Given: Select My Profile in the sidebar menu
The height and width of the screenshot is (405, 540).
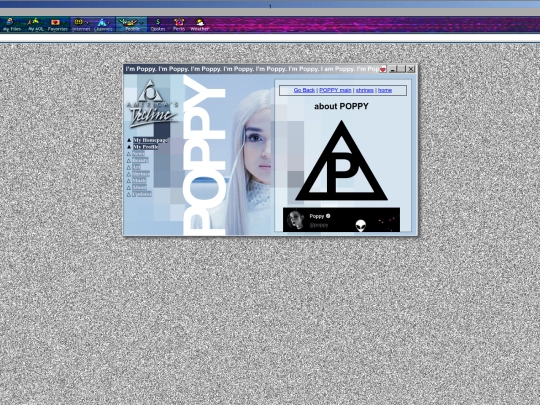Looking at the screenshot, I should pyautogui.click(x=146, y=147).
